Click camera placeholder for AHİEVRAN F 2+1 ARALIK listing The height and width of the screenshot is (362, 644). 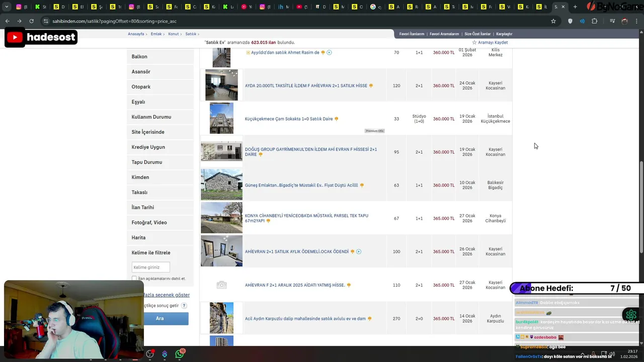tap(221, 285)
